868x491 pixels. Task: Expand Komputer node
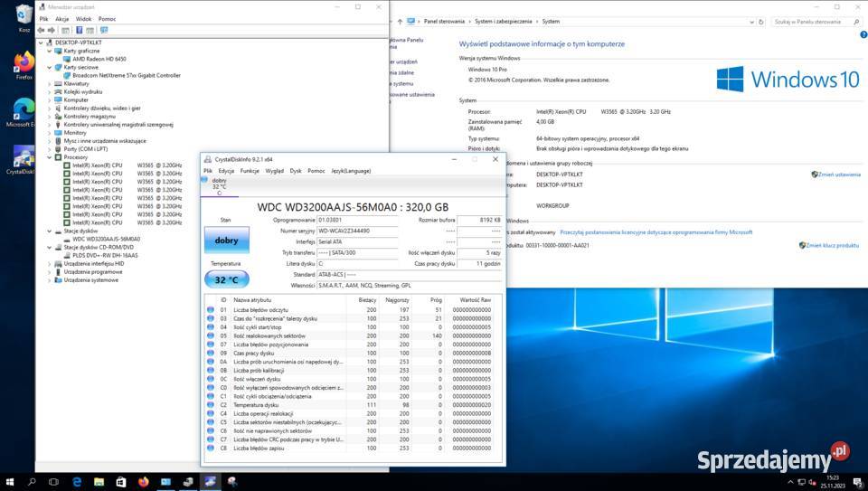[x=49, y=100]
